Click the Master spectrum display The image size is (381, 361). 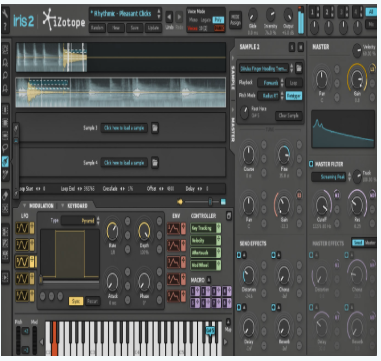(x=343, y=129)
